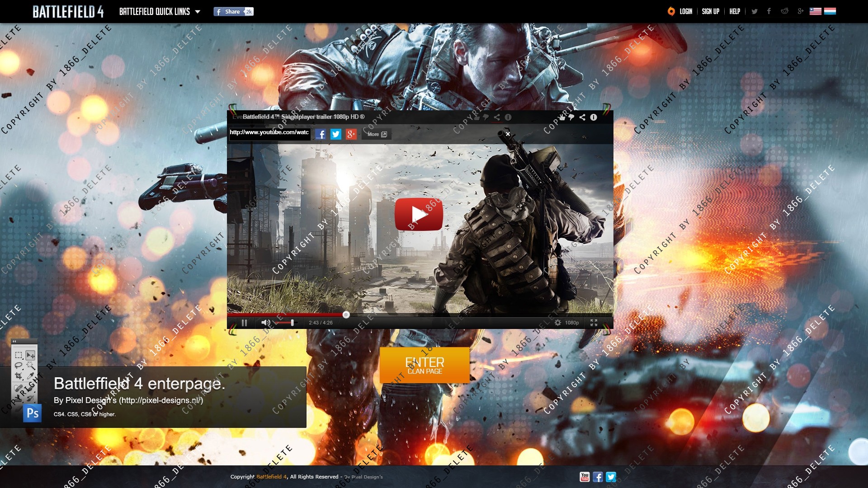The width and height of the screenshot is (868, 488).
Task: Click the By Pixel Design's footer text
Action: click(x=363, y=477)
